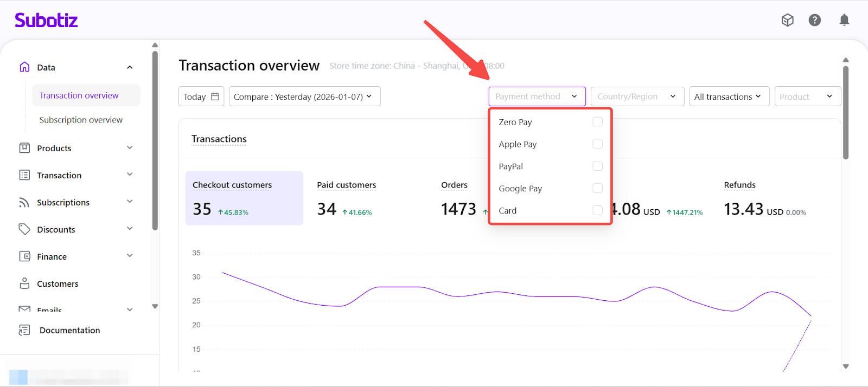
Task: Check the Zero Pay checkbox
Action: pyautogui.click(x=597, y=122)
